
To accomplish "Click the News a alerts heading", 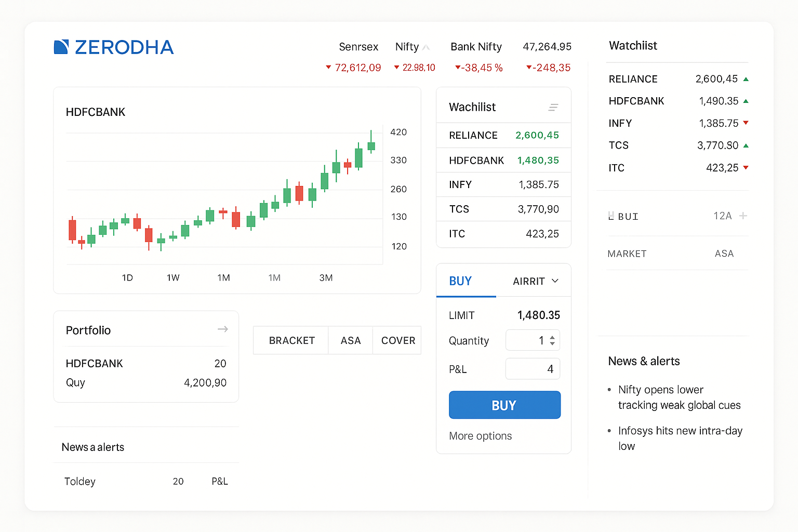I will pos(93,447).
